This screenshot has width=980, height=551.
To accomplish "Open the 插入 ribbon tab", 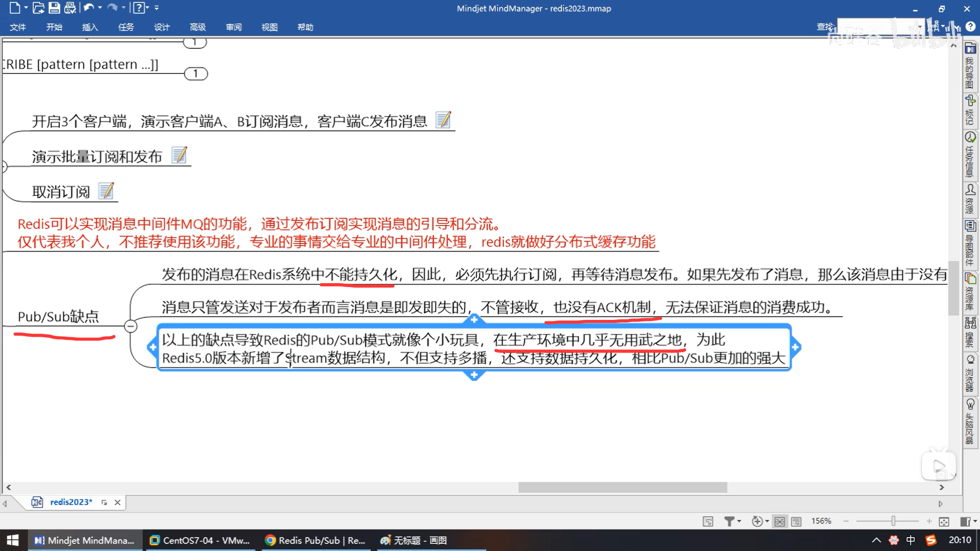I will tap(90, 27).
